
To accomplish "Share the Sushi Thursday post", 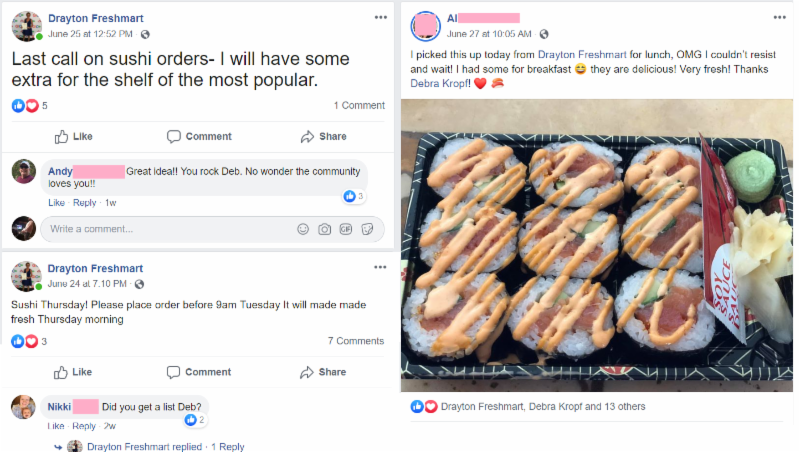I will click(323, 372).
